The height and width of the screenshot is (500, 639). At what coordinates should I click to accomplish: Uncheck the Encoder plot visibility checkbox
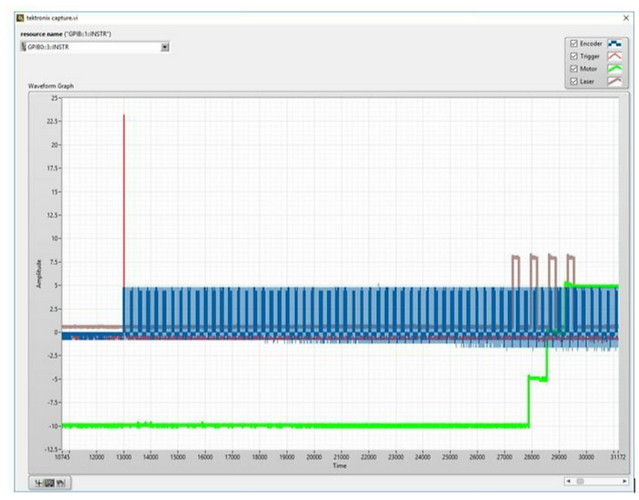[574, 44]
